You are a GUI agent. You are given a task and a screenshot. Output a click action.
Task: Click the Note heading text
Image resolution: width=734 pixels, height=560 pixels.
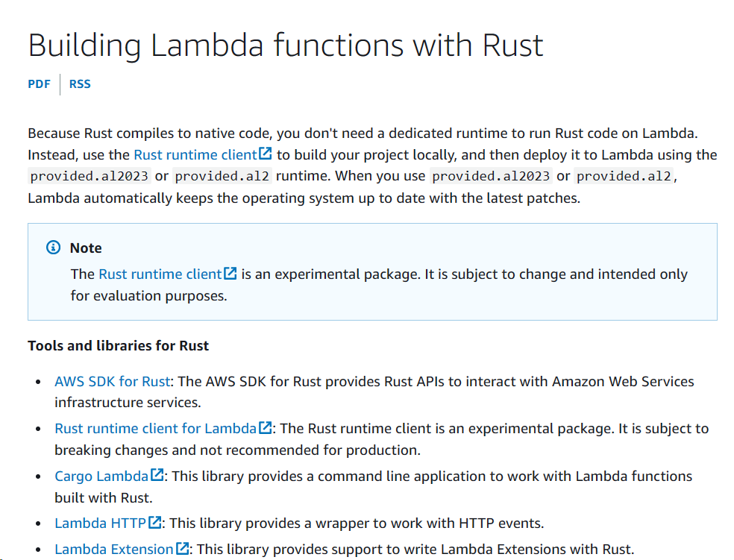86,248
